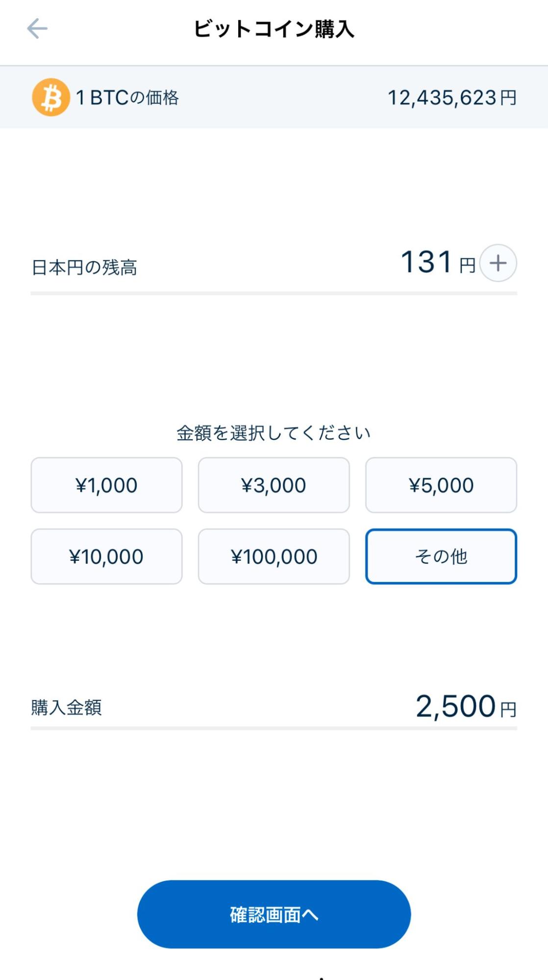This screenshot has height=980, width=548.
Task: Pick the ¥5,000 amount button
Action: (441, 485)
